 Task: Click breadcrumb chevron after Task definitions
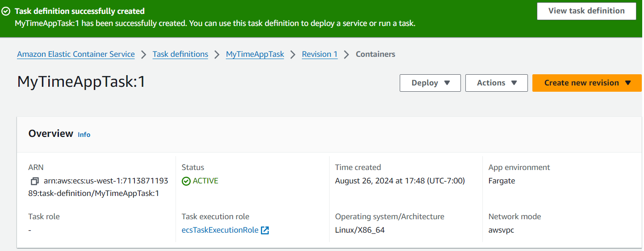pyautogui.click(x=217, y=55)
